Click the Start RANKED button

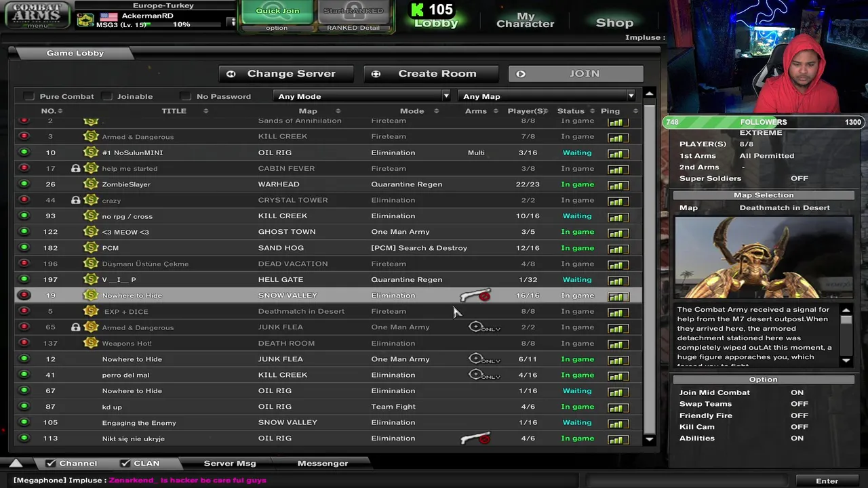click(353, 11)
